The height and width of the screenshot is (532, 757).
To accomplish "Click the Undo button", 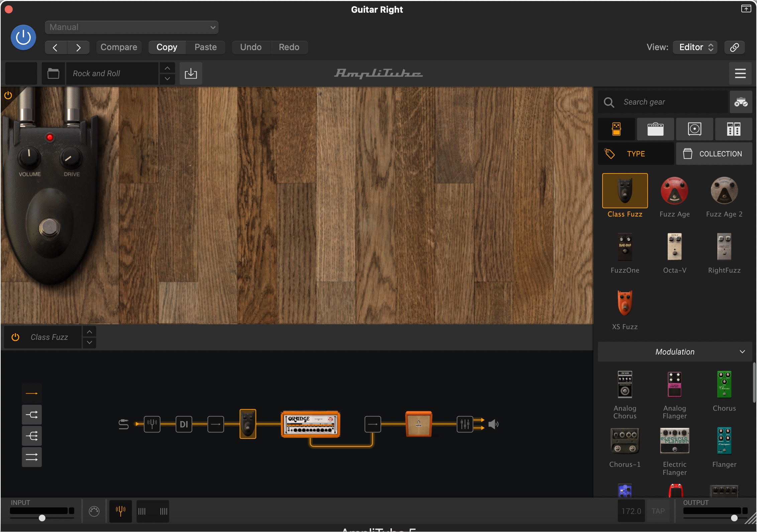I will tap(251, 47).
